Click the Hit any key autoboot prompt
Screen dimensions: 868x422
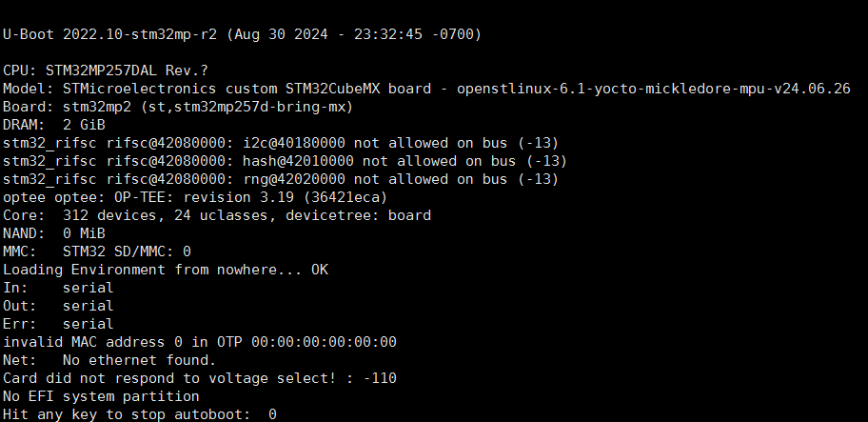[140, 414]
